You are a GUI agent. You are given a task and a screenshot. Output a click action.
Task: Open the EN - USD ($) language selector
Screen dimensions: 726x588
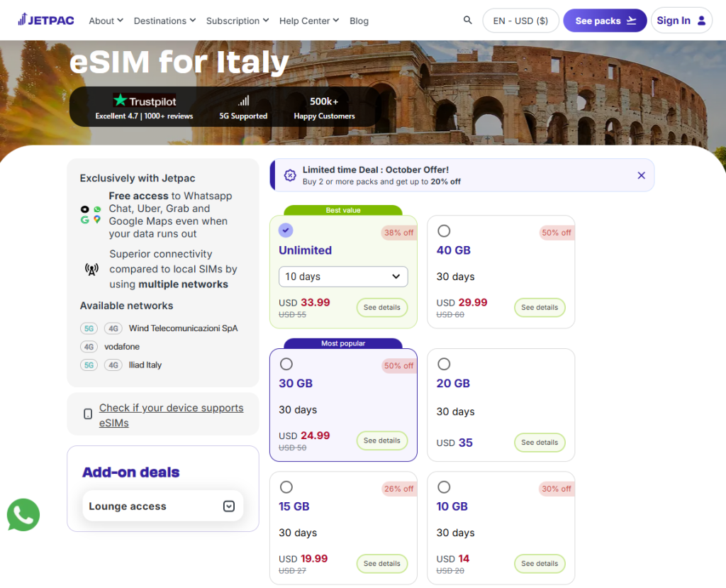point(520,21)
